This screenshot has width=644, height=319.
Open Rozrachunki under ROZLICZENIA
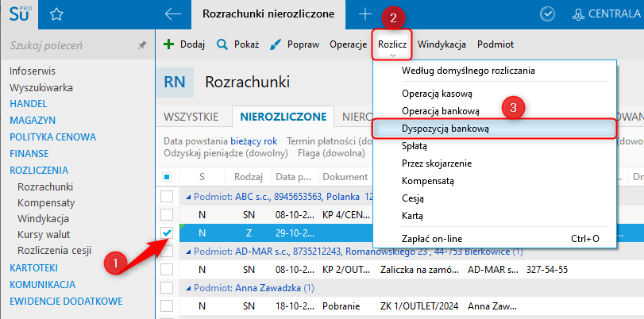[45, 186]
